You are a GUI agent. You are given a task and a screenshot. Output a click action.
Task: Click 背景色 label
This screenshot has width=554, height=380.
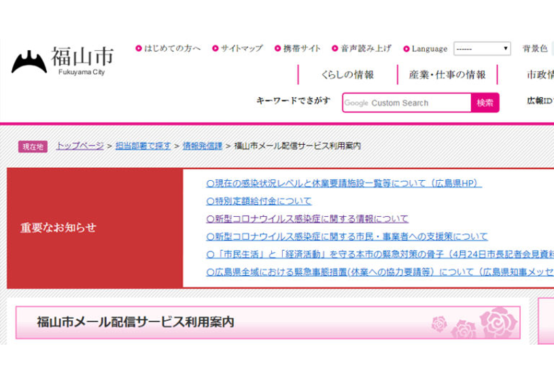point(535,48)
